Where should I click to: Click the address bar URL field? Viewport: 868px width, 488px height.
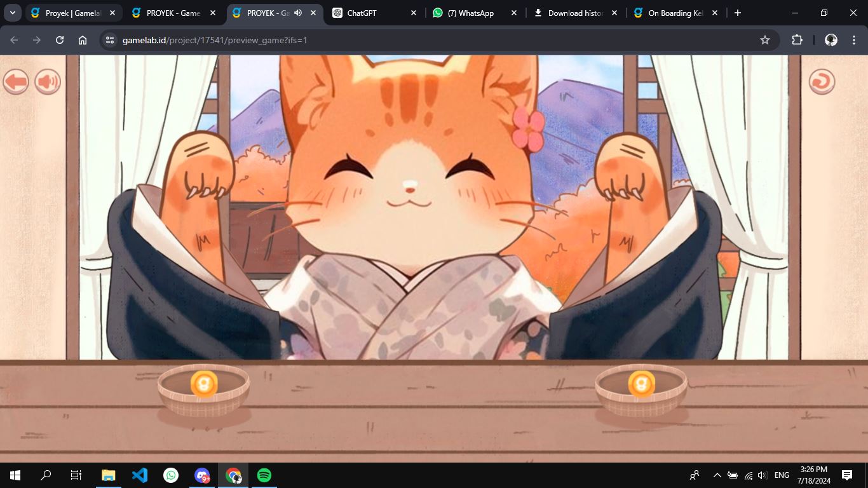(x=381, y=40)
